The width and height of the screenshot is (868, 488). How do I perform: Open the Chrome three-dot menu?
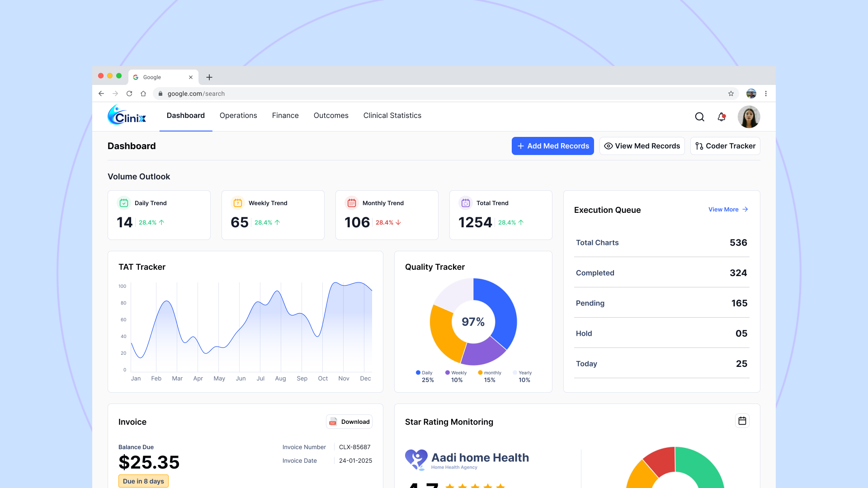tap(766, 94)
